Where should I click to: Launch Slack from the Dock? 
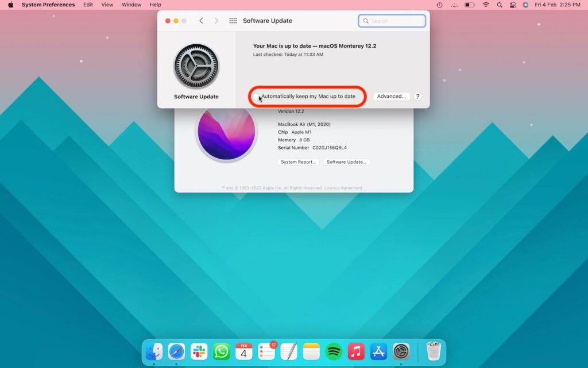pos(199,351)
